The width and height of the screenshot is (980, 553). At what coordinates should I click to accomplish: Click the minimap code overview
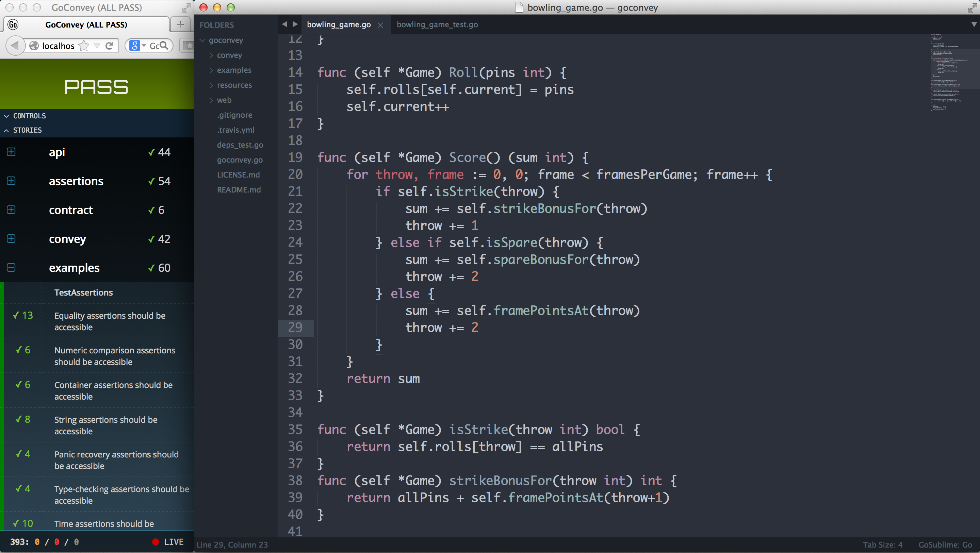coord(951,72)
